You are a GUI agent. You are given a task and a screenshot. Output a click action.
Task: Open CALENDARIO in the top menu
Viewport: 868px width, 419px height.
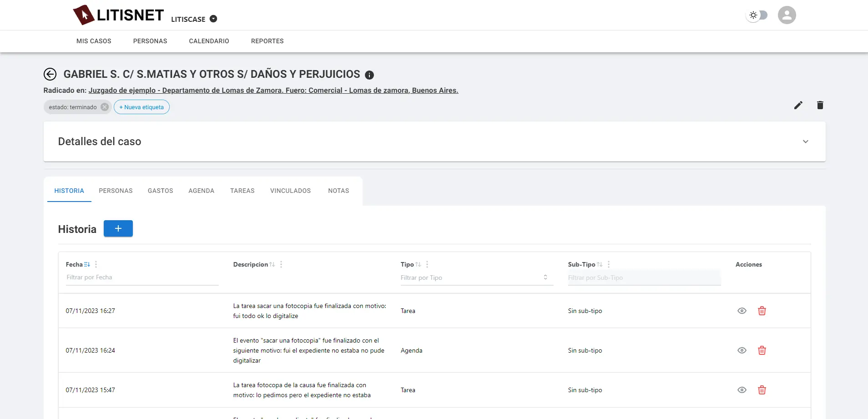click(209, 41)
